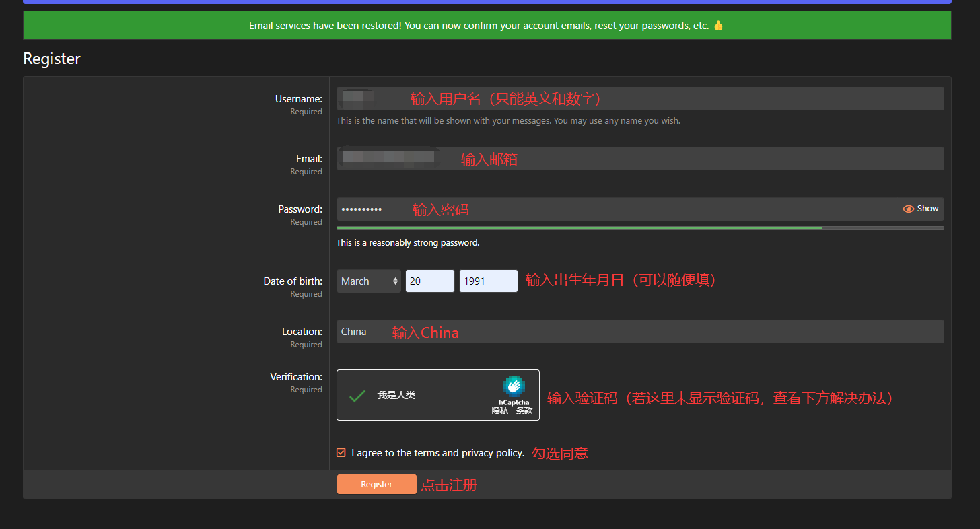Click the birth day field showing 20

[x=430, y=281]
